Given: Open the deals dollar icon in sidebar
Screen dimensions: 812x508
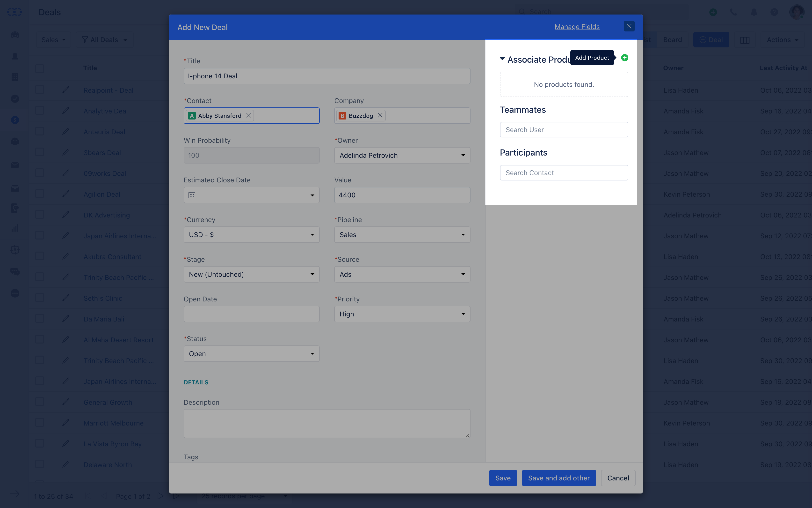Looking at the screenshot, I should (x=15, y=120).
